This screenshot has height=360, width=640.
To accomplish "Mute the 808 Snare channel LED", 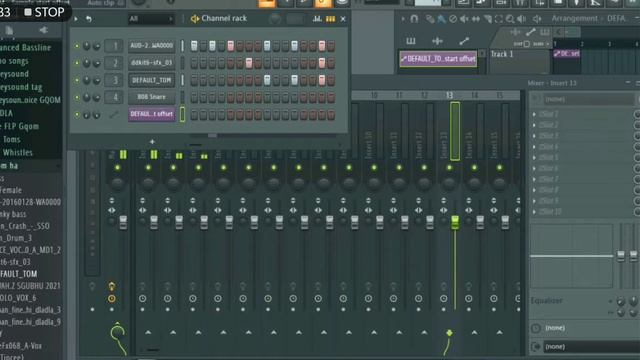I will 76,98.
